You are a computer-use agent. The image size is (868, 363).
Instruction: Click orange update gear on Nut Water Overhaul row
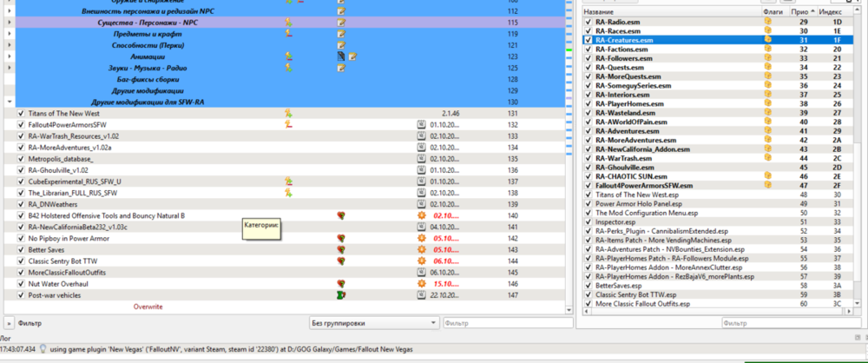(x=421, y=284)
